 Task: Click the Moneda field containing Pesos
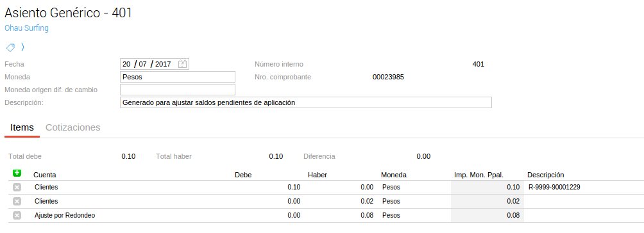pos(178,77)
